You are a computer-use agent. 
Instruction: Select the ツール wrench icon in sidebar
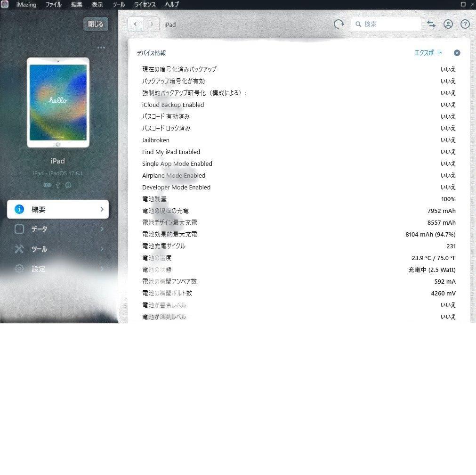[x=19, y=249]
